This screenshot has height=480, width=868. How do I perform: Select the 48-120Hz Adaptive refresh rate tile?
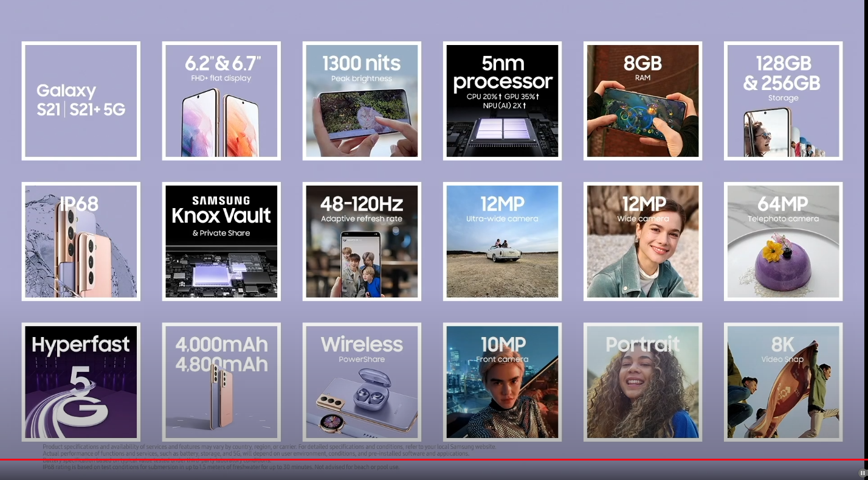[x=362, y=242]
